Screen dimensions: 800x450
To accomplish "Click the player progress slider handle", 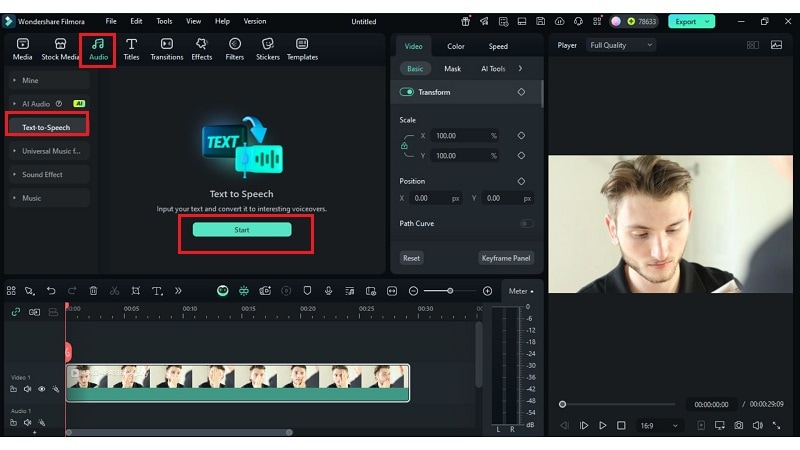I will 562,404.
